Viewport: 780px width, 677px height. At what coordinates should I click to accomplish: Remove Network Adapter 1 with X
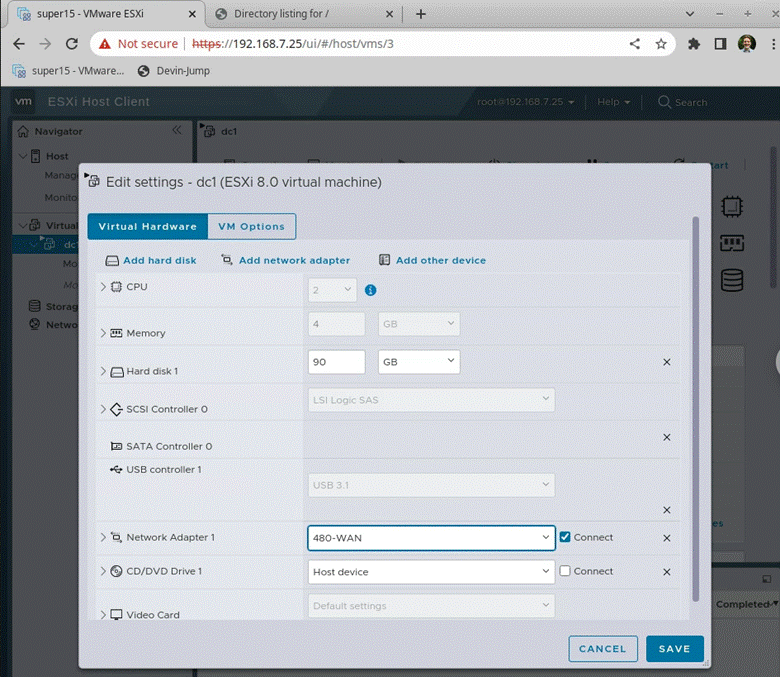(x=667, y=538)
